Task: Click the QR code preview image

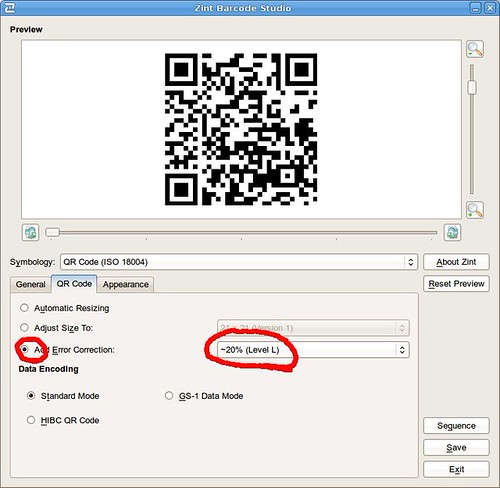Action: click(x=241, y=129)
